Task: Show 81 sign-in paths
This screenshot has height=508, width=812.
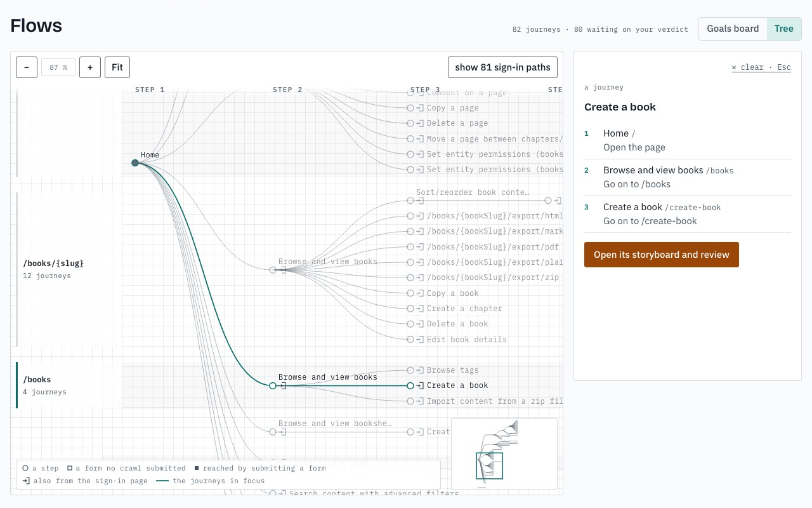Action: [502, 67]
